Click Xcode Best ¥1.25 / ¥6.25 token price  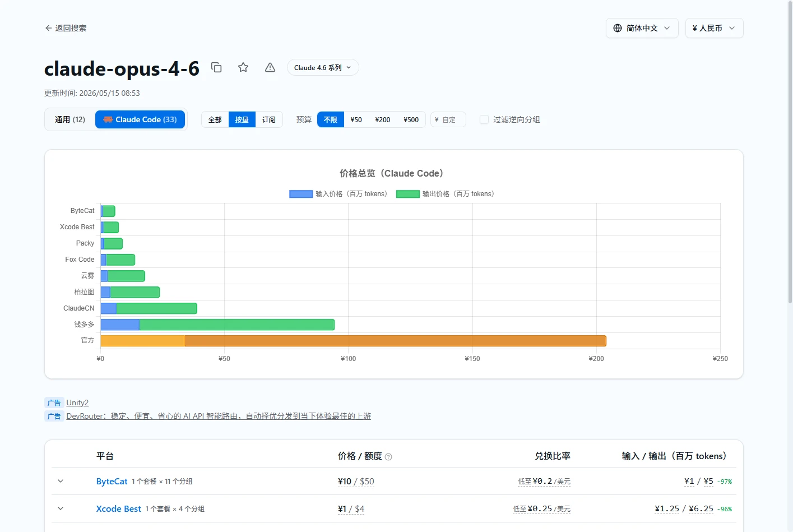coord(684,508)
